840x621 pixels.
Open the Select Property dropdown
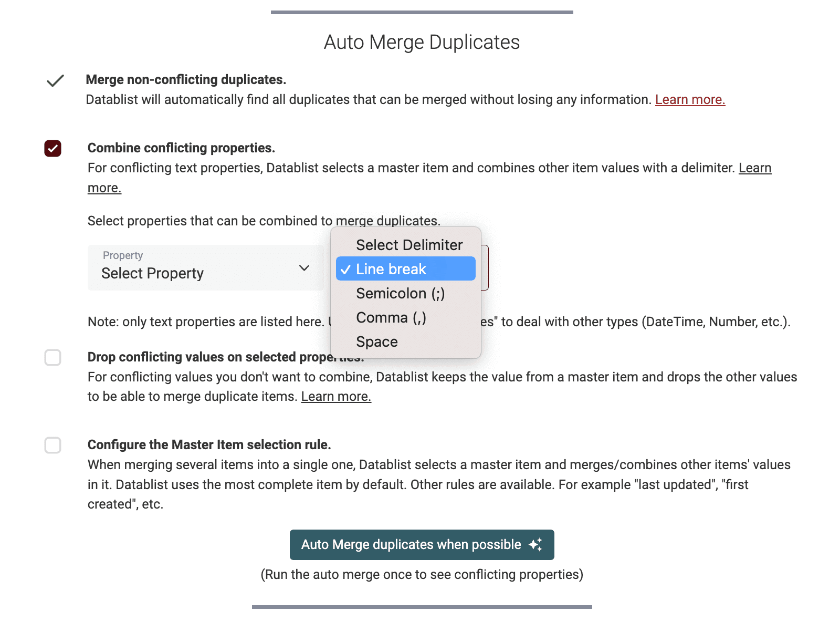(x=205, y=268)
